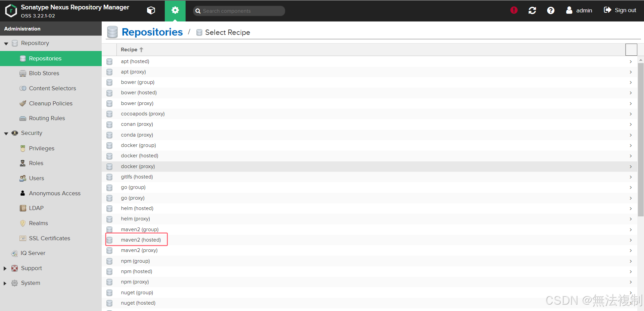Expand the System tree section
This screenshot has width=644, height=311.
5,283
